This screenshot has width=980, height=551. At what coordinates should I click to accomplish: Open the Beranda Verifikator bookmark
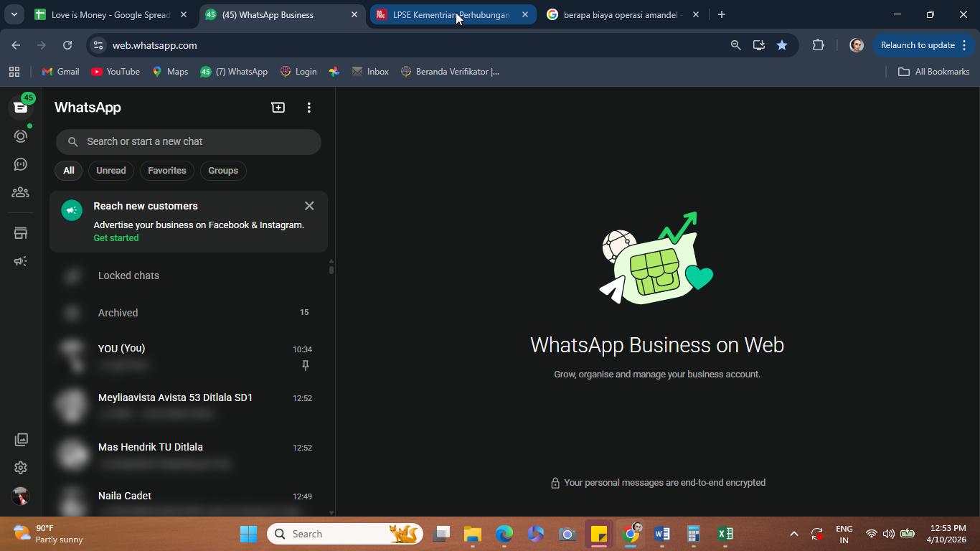point(450,72)
